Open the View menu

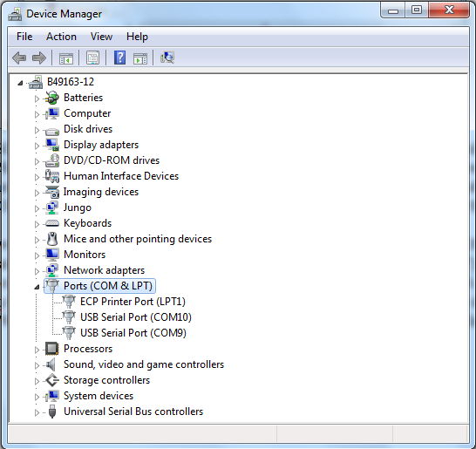[x=101, y=37]
